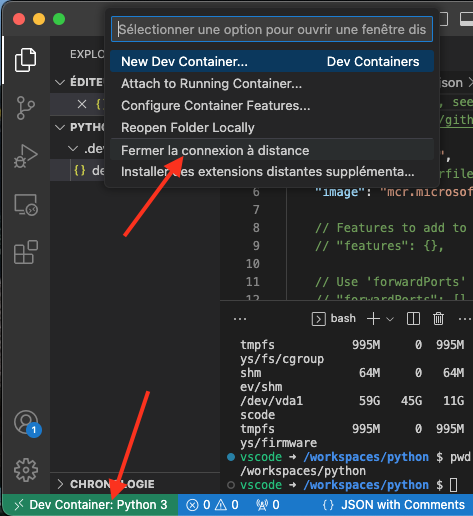Add a new terminal with plus icon
The image size is (473, 516).
[373, 319]
